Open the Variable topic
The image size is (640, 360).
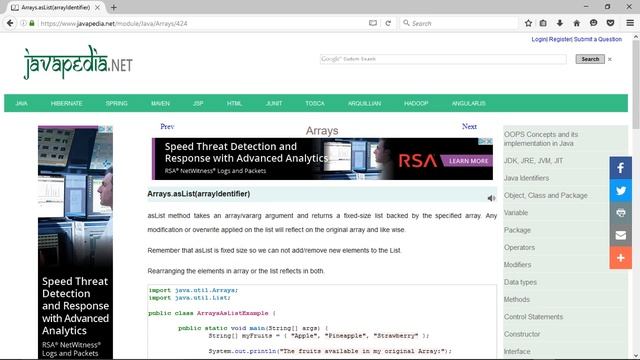(516, 213)
